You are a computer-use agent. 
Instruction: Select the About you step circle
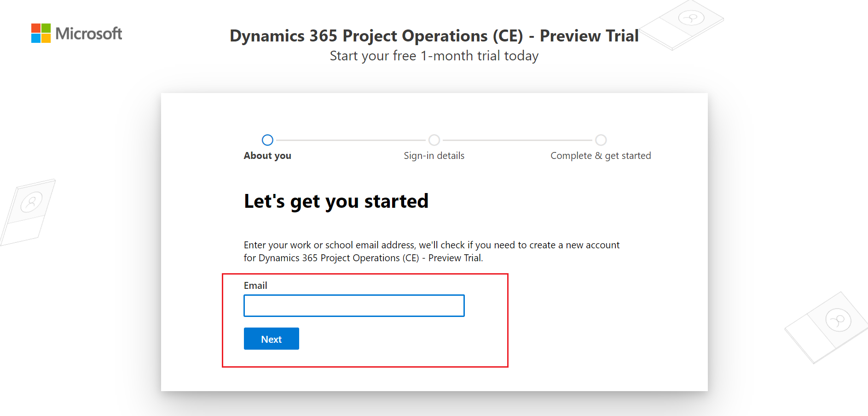(x=267, y=140)
